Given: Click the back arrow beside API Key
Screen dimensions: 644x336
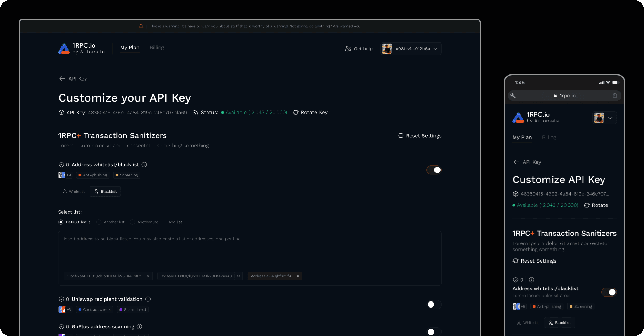Looking at the screenshot, I should [x=62, y=79].
